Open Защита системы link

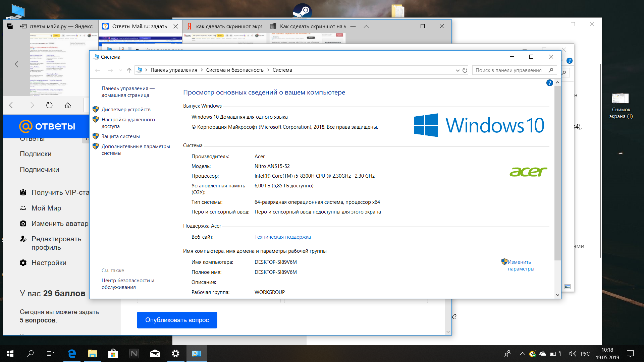point(121,136)
